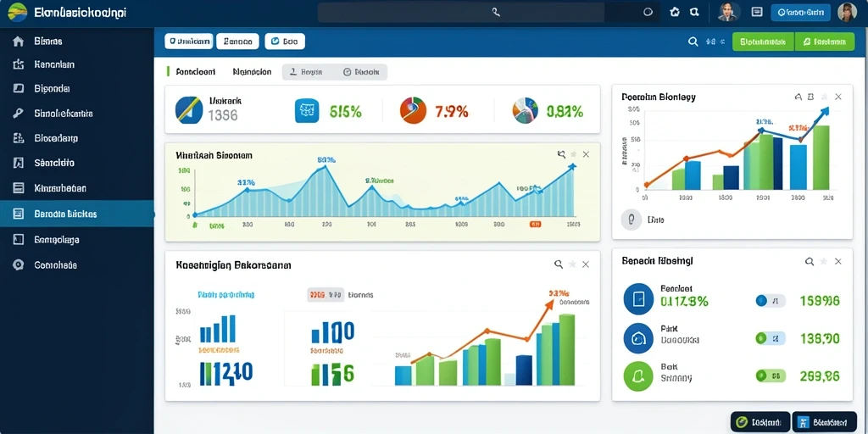The height and width of the screenshot is (434, 868).
Task: Click the house icon in the top header
Action: 674,12
